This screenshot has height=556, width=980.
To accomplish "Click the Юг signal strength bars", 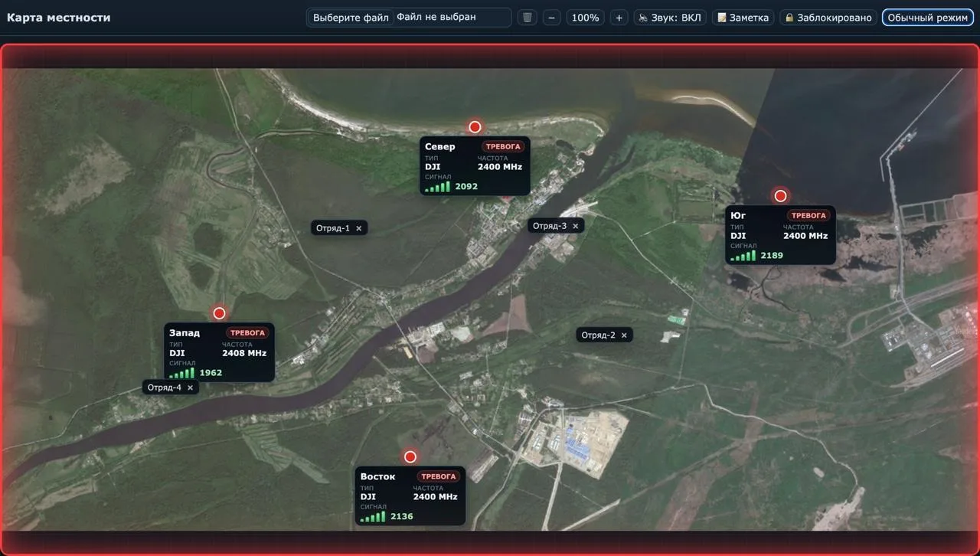I will tap(743, 256).
